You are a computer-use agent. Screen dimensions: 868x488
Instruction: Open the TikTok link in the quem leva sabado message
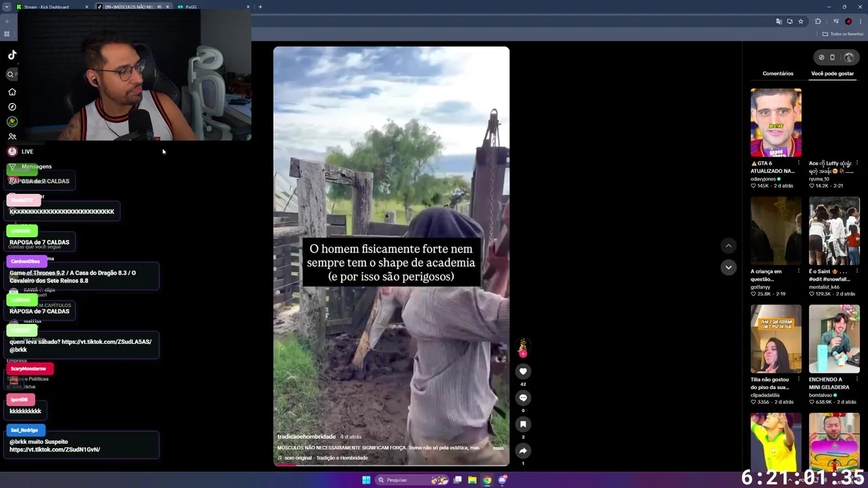[x=106, y=342]
